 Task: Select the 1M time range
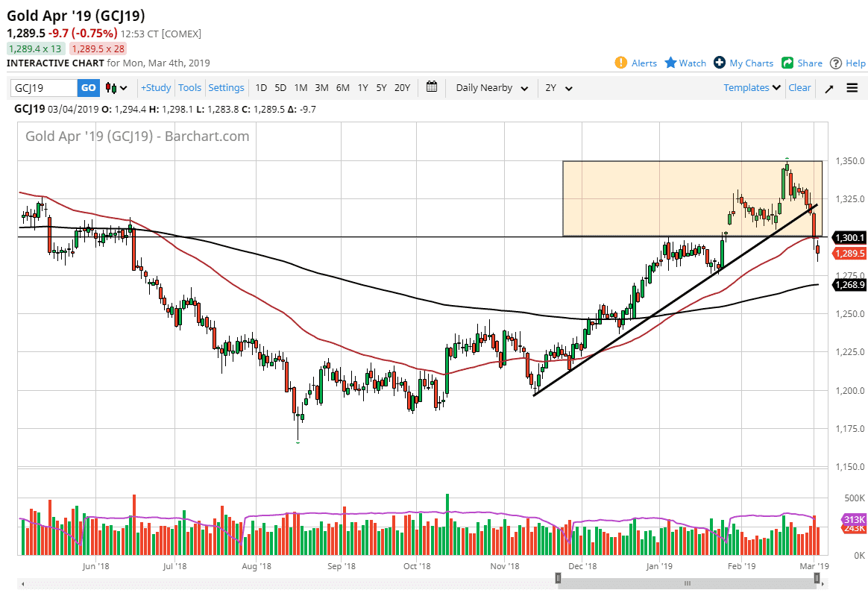pyautogui.click(x=301, y=87)
